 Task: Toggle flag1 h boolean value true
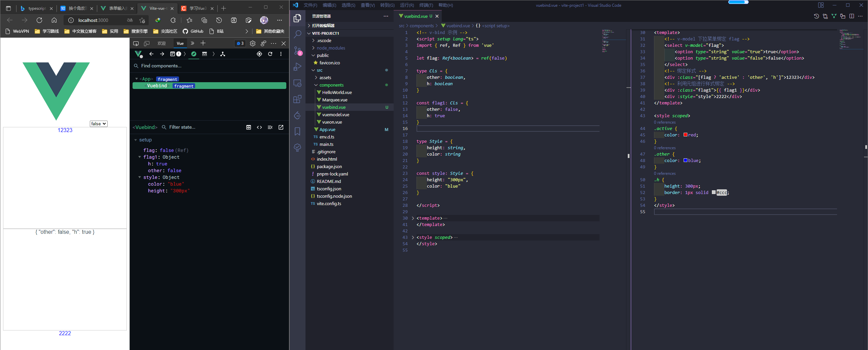click(x=161, y=164)
